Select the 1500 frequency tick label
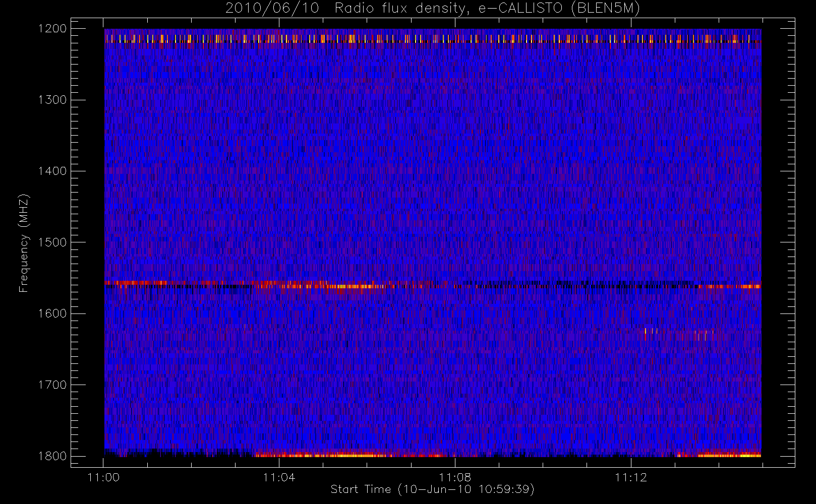Image resolution: width=816 pixels, height=504 pixels. click(52, 242)
